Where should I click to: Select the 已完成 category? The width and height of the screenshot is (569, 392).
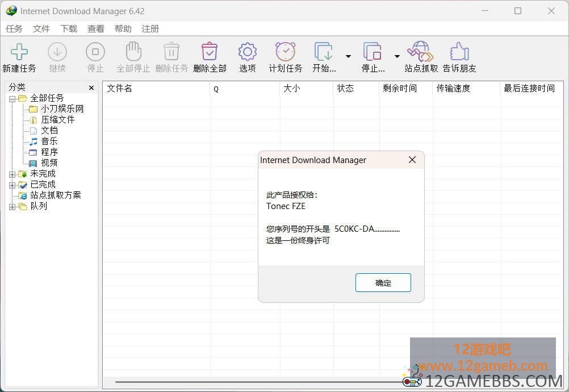point(43,185)
